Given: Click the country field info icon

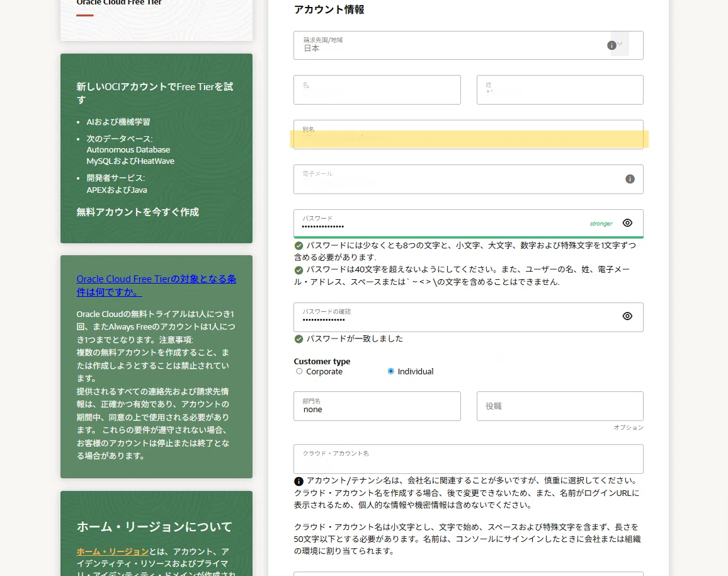Looking at the screenshot, I should [611, 45].
